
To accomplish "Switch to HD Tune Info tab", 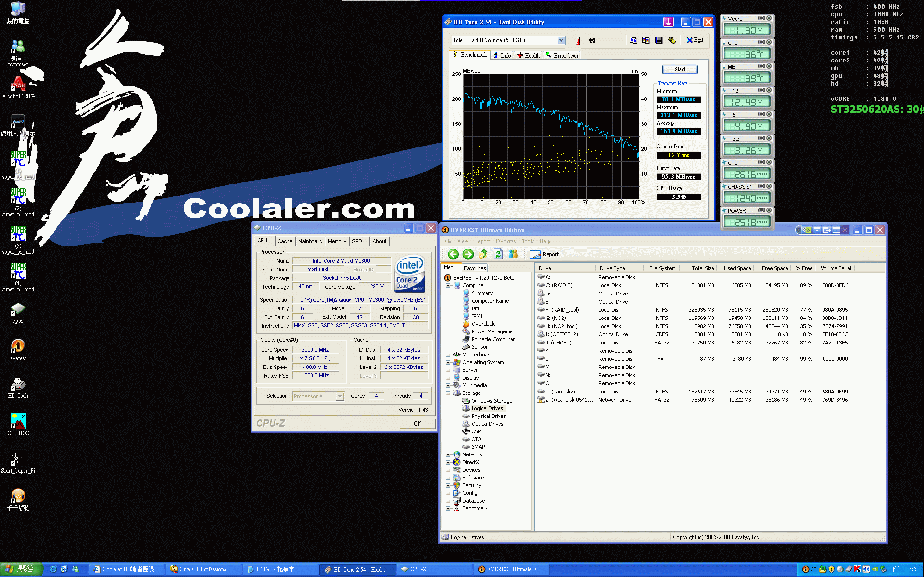I will tap(502, 56).
